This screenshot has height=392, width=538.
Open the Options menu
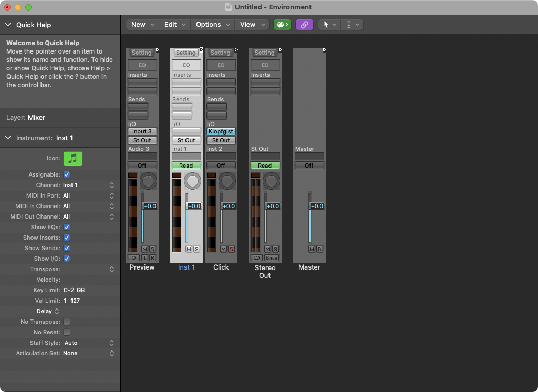pos(213,25)
